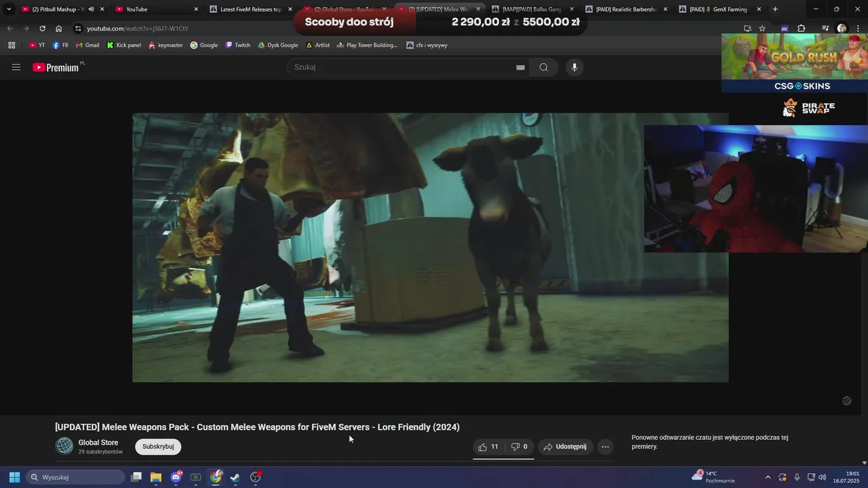Open OBS Studio from the taskbar
868x488 pixels.
(256, 477)
